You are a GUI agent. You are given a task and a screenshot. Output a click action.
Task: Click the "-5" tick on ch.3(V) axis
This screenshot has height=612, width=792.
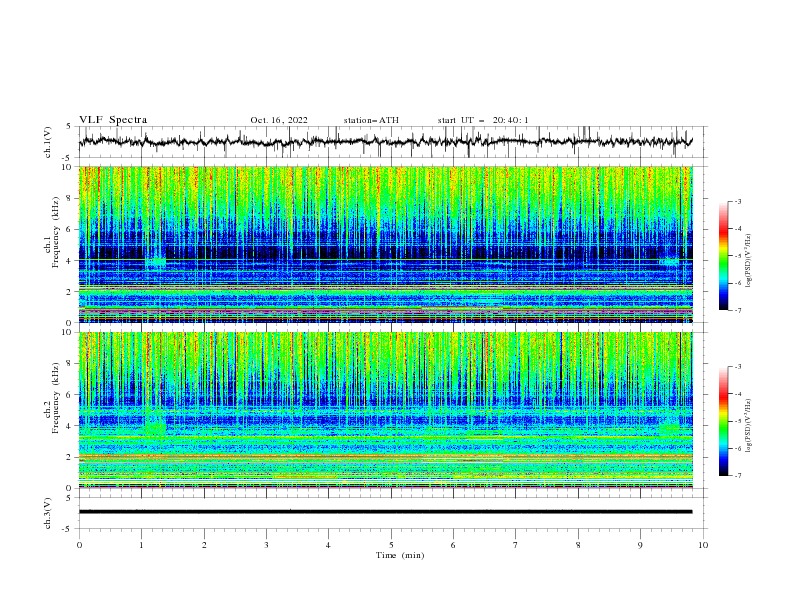[x=67, y=529]
